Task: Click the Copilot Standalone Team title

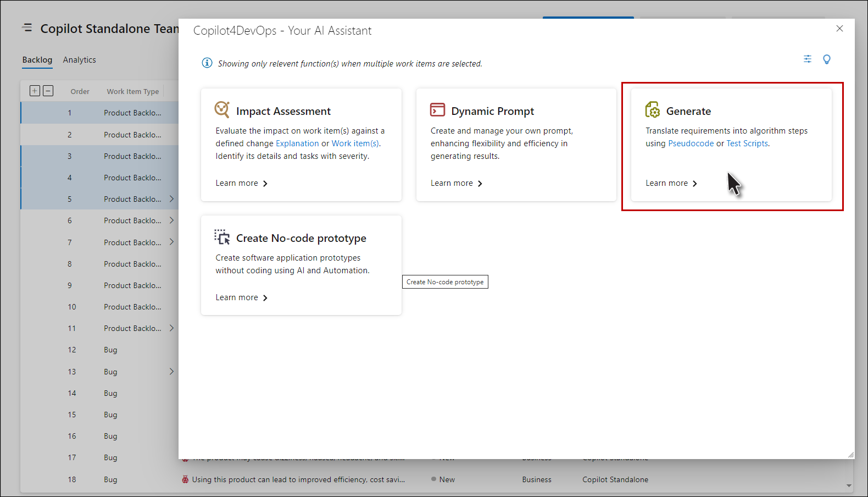Action: [x=110, y=29]
